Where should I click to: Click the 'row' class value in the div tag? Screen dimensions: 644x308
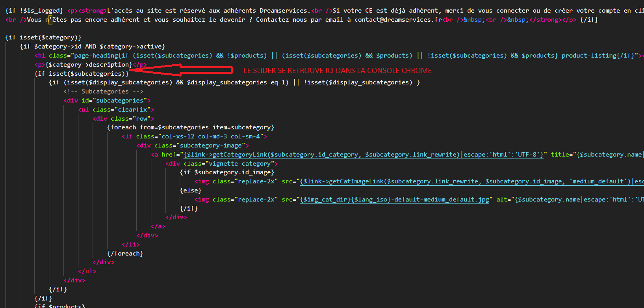[x=142, y=119]
